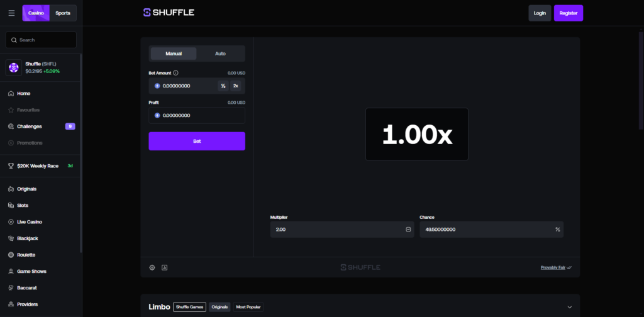Screen dimensions: 644x317
Task: Open the Shuffle SHFL token icon
Action: click(14, 68)
